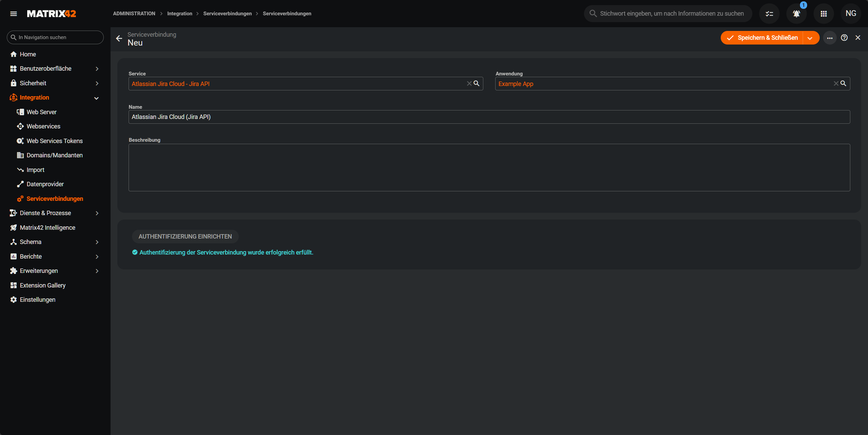The image size is (868, 435).
Task: Open the notifications bell
Action: (x=796, y=14)
